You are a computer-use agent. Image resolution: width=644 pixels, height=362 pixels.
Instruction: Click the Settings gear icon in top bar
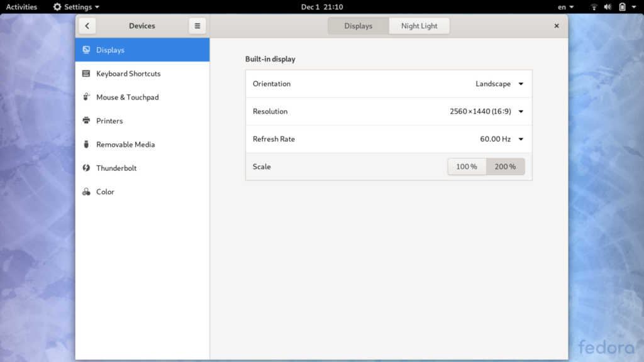pyautogui.click(x=57, y=7)
